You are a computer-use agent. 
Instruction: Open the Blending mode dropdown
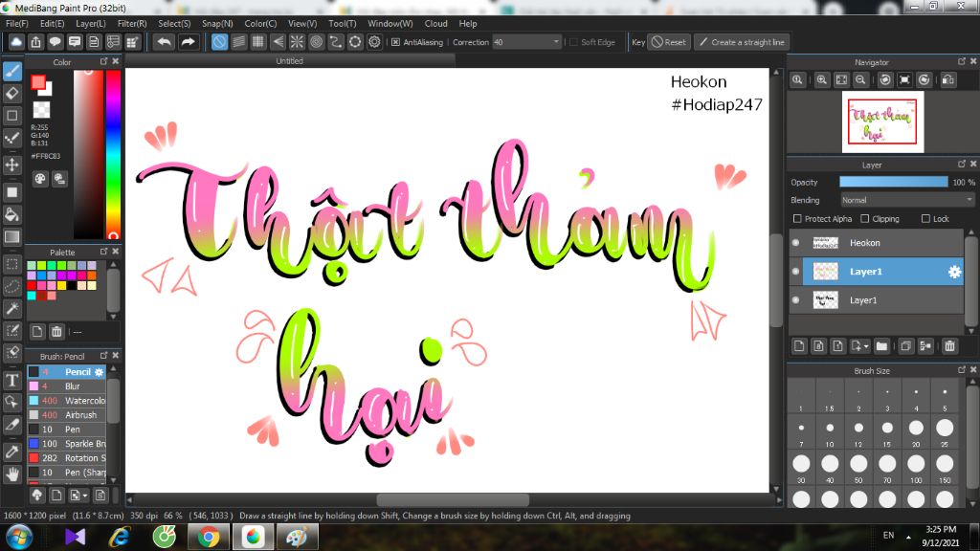coord(906,200)
